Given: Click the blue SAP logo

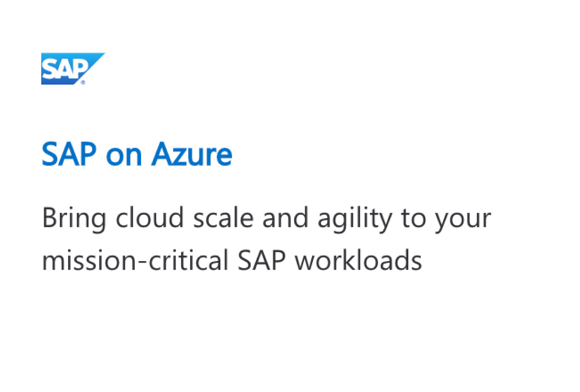Looking at the screenshot, I should coord(73,68).
